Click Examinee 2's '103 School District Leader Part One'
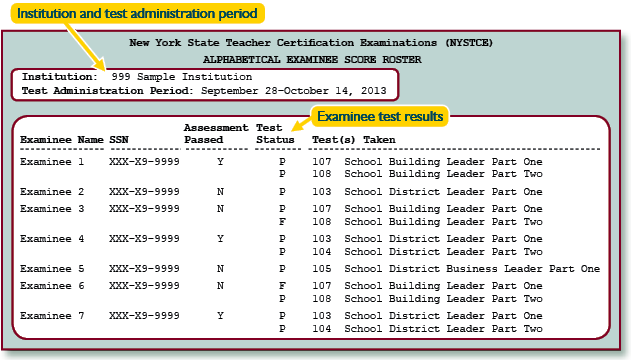 click(x=427, y=191)
